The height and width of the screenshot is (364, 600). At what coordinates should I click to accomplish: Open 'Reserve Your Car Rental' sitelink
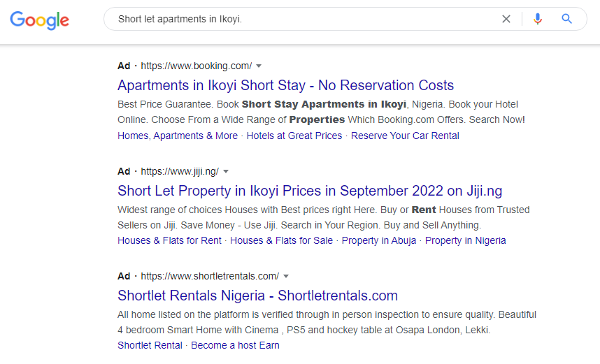(405, 136)
